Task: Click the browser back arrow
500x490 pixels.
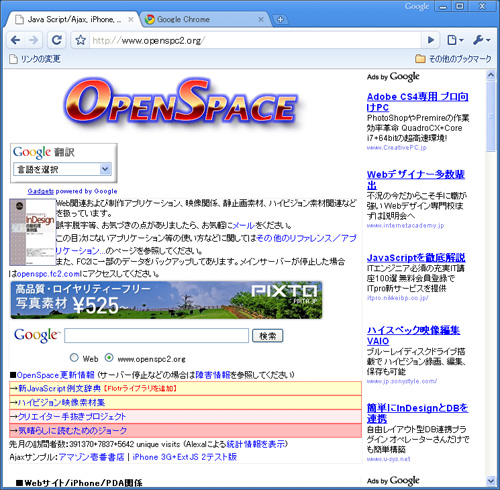Action: click(x=16, y=40)
